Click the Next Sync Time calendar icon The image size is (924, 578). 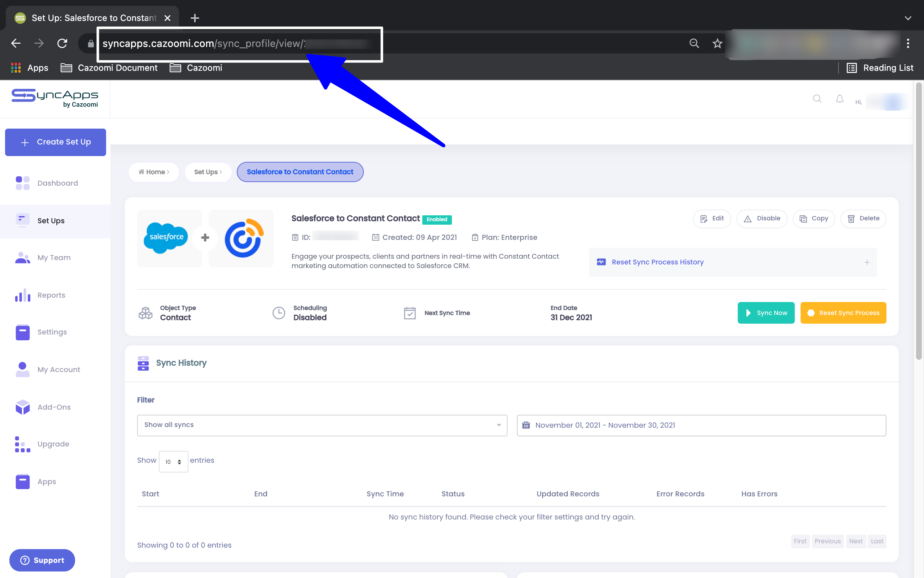410,313
